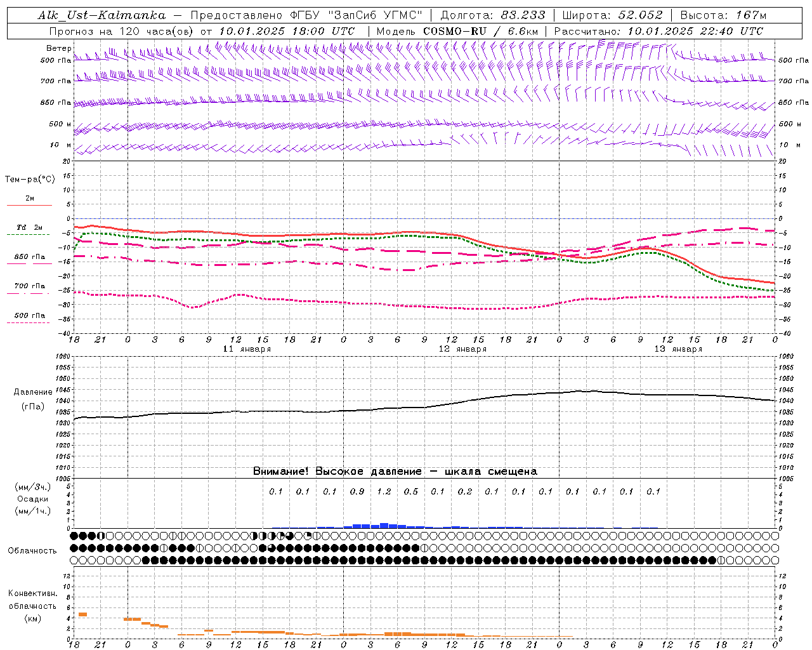Click the 'Облачность' cloud cover label
Image resolution: width=812 pixels, height=650 pixels.
(x=32, y=551)
